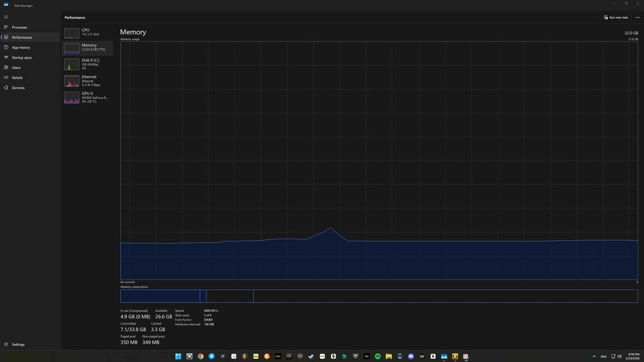
Task: Launch Google Chrome from taskbar
Action: pos(200,356)
